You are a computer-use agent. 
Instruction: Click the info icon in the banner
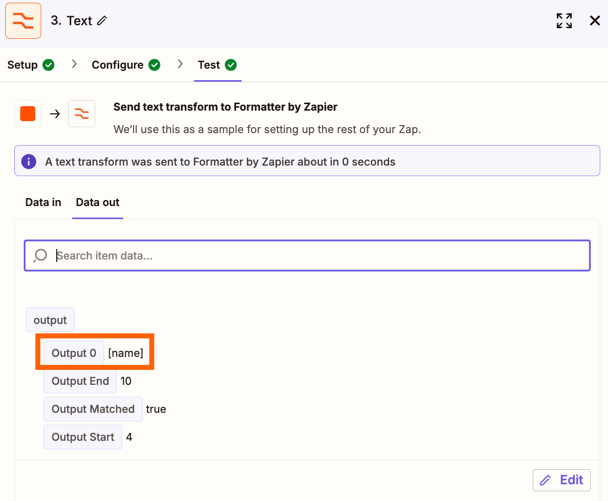(29, 161)
